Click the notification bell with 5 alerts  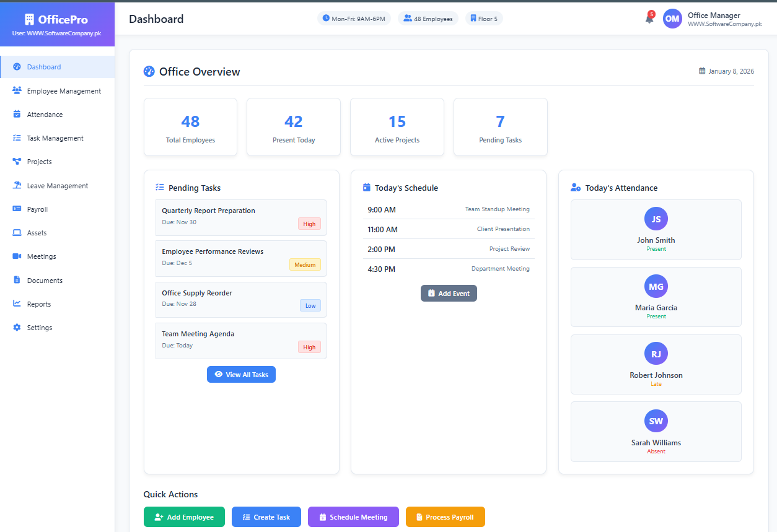point(648,19)
